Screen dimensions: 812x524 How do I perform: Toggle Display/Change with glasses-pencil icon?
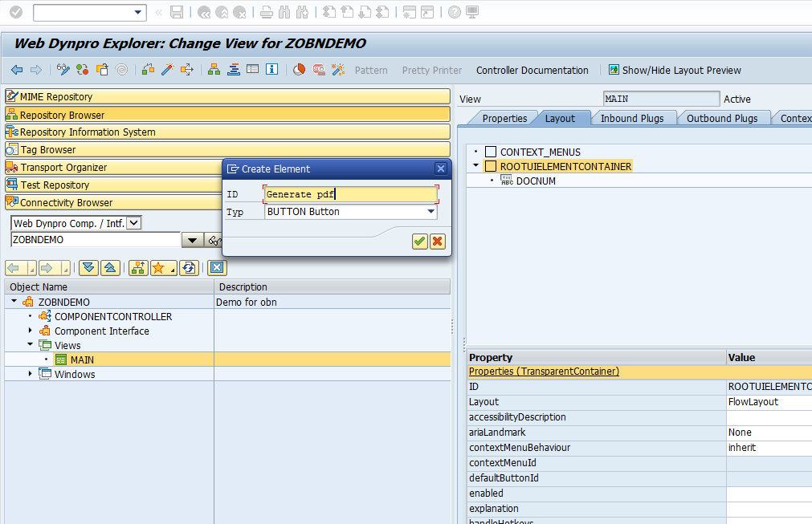point(63,70)
